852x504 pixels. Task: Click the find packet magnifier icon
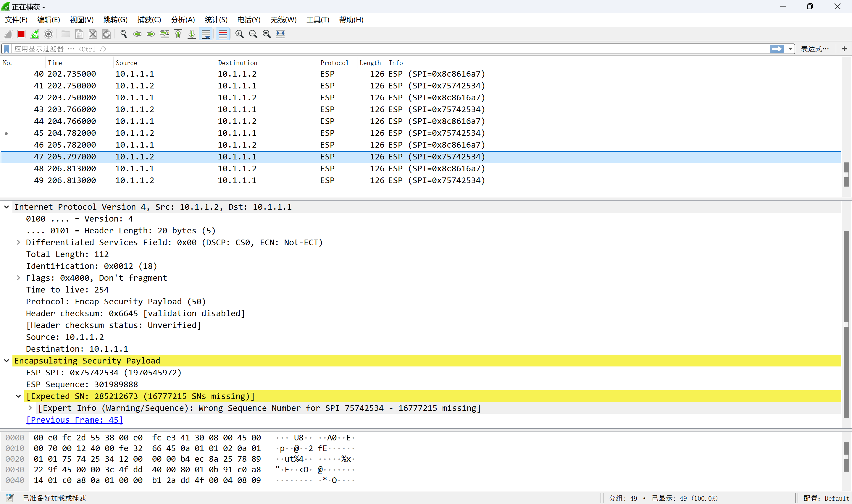tap(124, 34)
